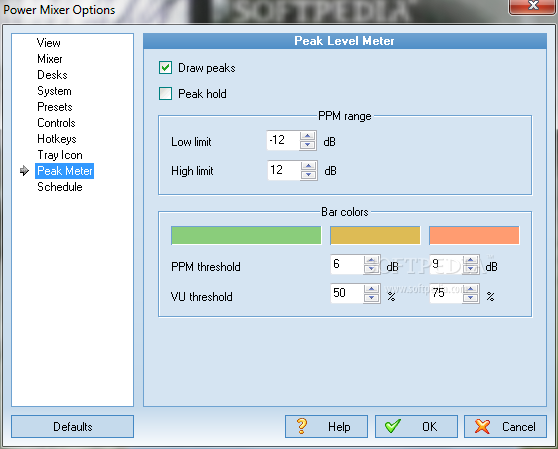Raise the 75% VU threshold
This screenshot has width=558, height=449.
point(471,289)
